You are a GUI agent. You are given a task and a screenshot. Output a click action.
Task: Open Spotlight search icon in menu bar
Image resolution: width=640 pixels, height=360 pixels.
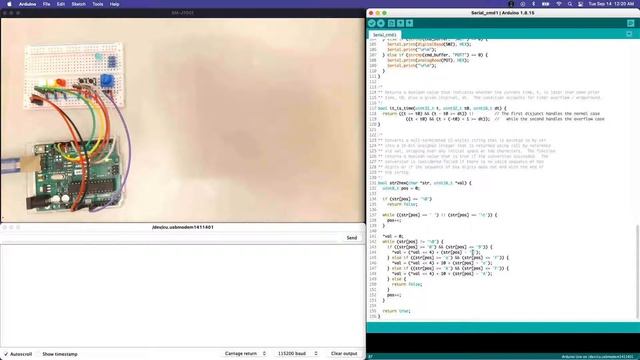[570, 4]
